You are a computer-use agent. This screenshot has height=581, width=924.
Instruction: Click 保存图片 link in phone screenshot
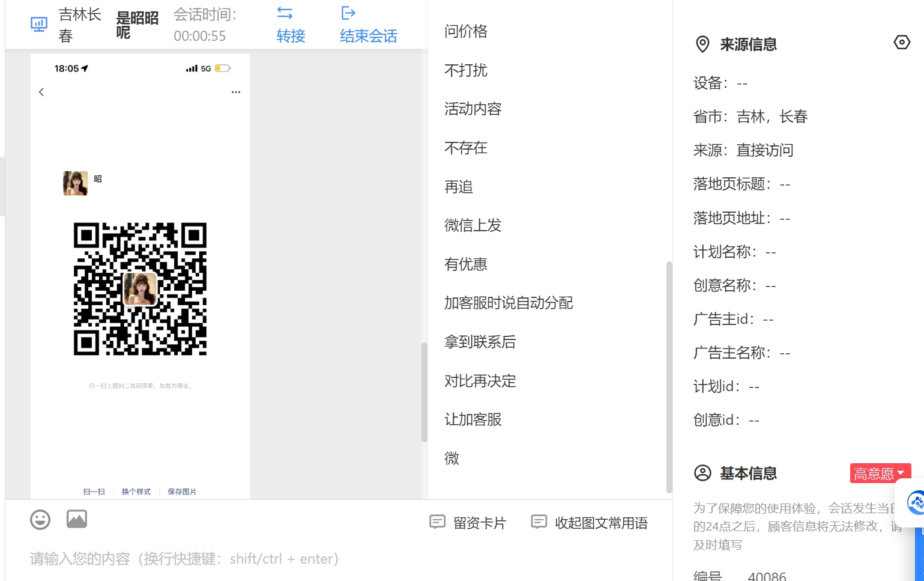pos(182,491)
